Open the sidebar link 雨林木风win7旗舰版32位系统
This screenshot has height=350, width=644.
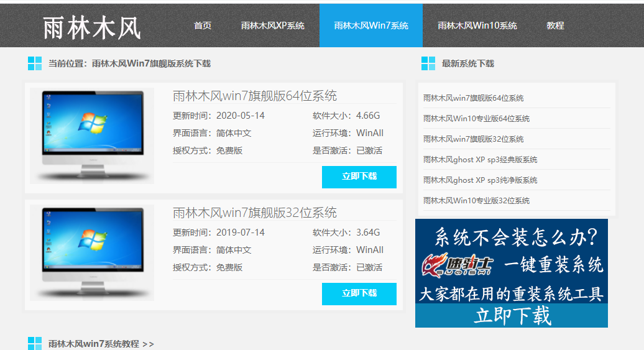point(473,139)
